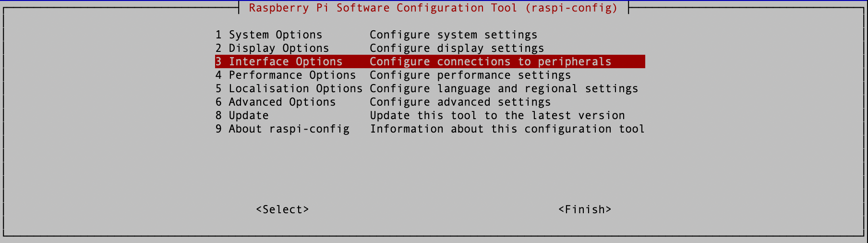Click the raspi-config title text
The height and width of the screenshot is (243, 868).
click(x=433, y=8)
